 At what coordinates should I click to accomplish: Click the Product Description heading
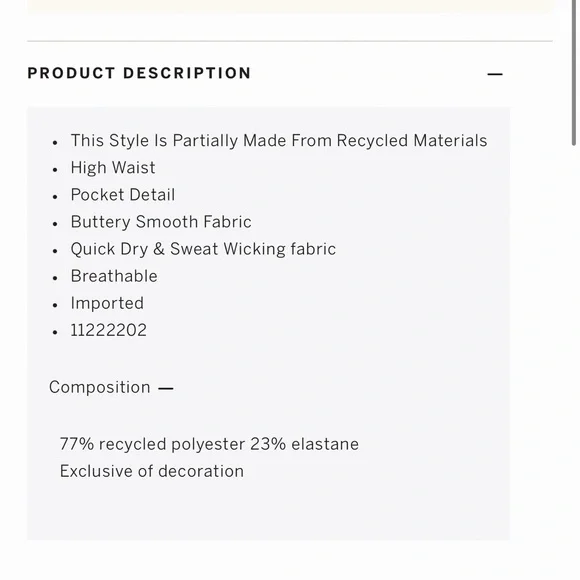coord(139,73)
